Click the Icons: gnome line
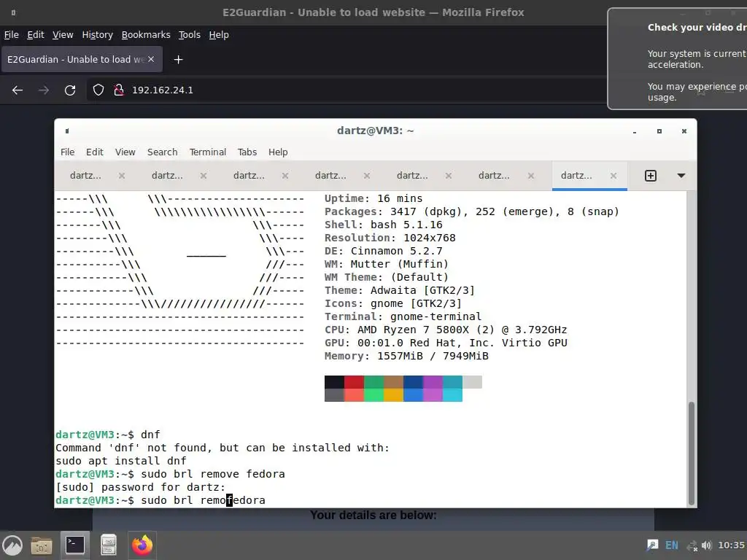Viewport: 747px width, 560px height. [393, 303]
